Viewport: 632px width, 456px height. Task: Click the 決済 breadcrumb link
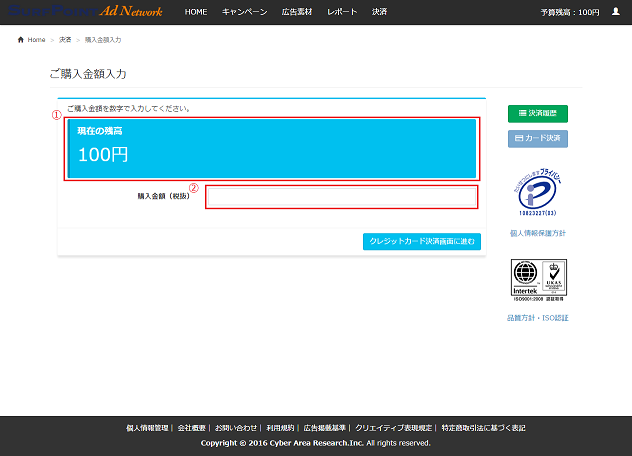pos(65,40)
